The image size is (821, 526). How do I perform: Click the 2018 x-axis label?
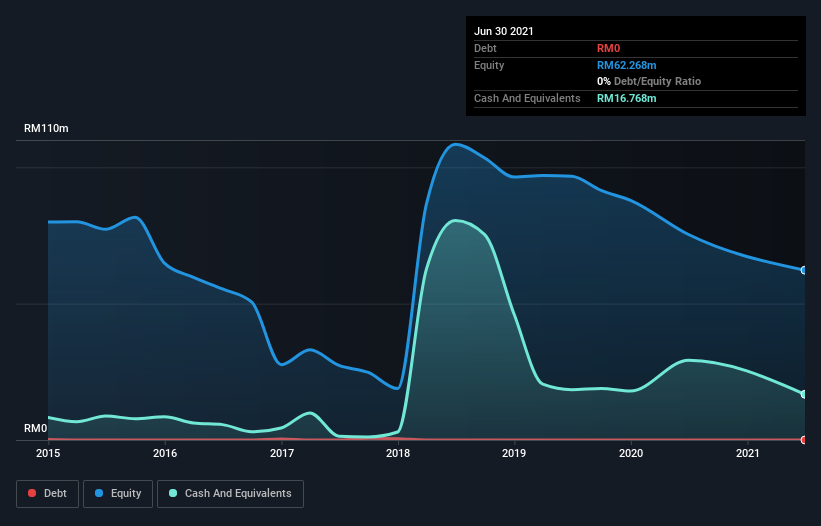point(398,453)
